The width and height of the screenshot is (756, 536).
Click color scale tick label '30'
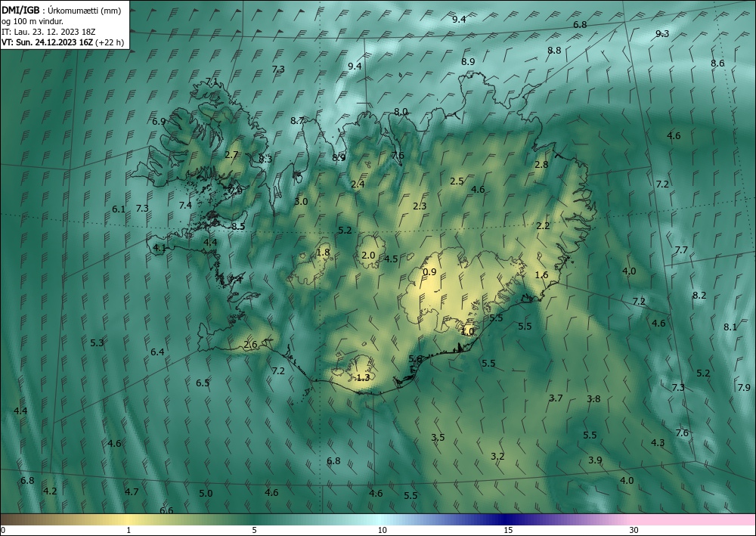point(634,530)
